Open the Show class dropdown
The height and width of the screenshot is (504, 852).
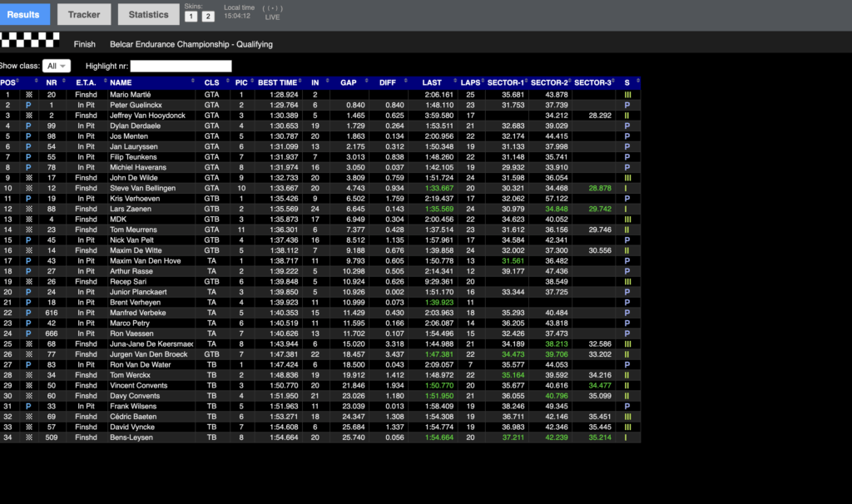(57, 66)
